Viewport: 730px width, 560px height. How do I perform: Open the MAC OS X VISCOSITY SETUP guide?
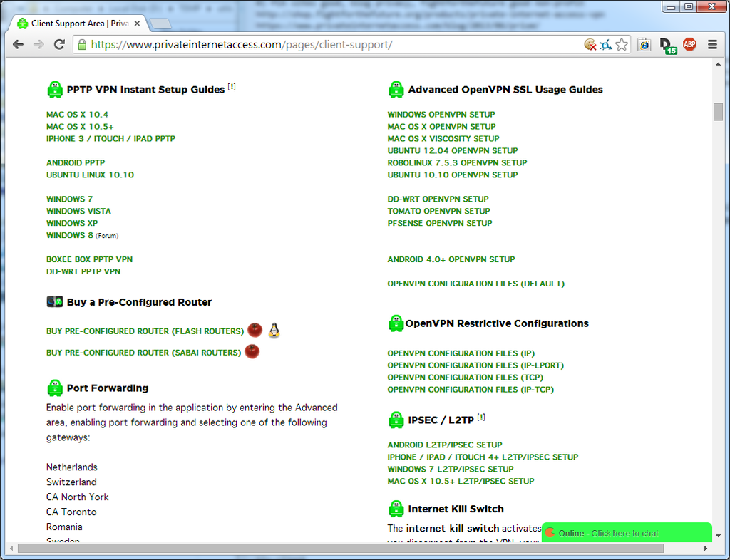tap(443, 139)
